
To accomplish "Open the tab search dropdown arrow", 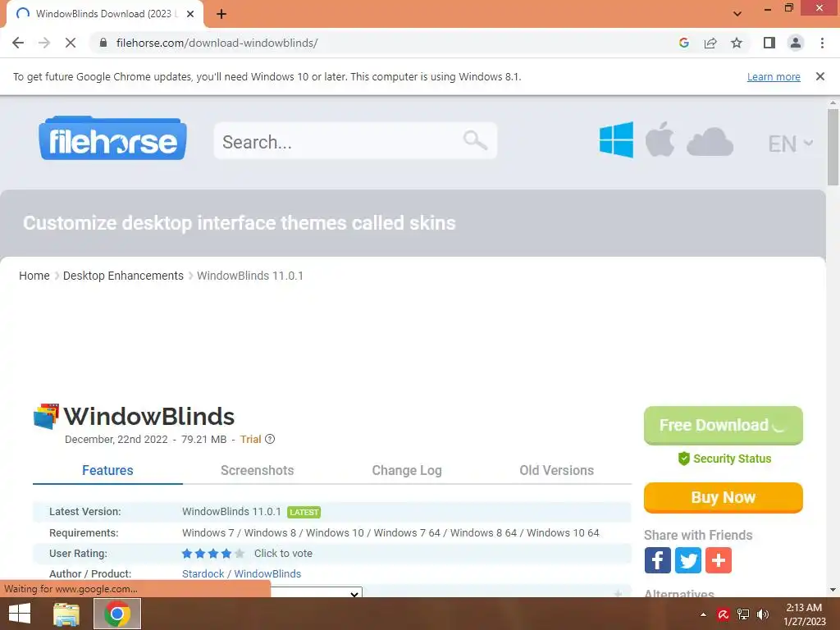I will pos(737,14).
